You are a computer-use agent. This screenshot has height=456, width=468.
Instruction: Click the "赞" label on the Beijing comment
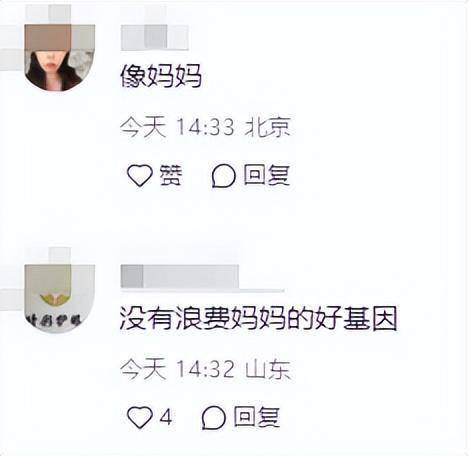click(x=171, y=175)
